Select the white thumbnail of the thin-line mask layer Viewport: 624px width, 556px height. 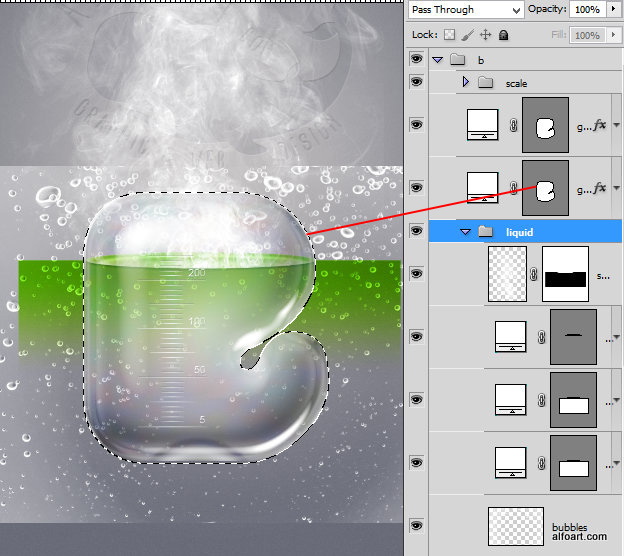pos(510,337)
